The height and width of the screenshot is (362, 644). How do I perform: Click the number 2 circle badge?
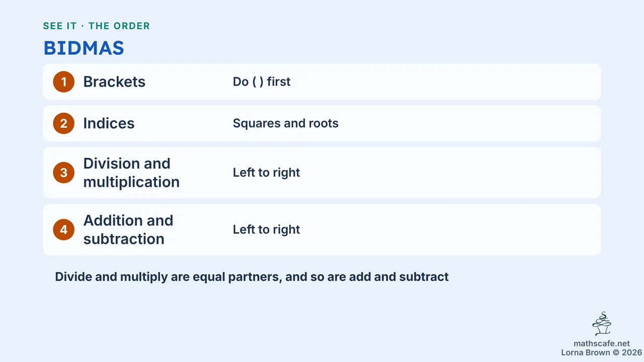63,124
